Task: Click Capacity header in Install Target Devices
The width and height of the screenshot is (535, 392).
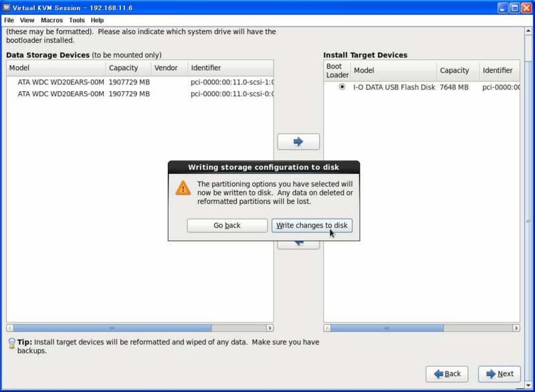Action: (x=458, y=71)
